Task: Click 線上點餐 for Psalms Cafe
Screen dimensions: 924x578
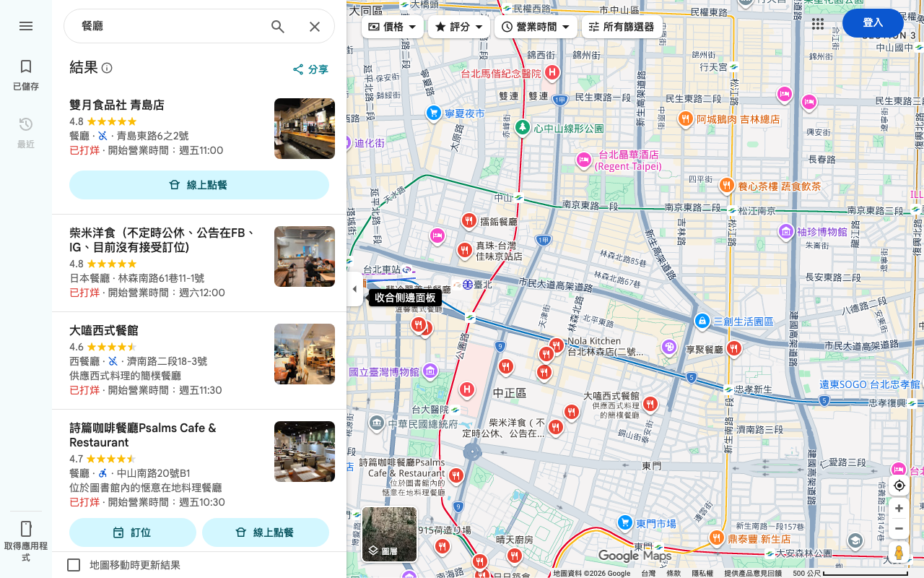Action: click(266, 532)
